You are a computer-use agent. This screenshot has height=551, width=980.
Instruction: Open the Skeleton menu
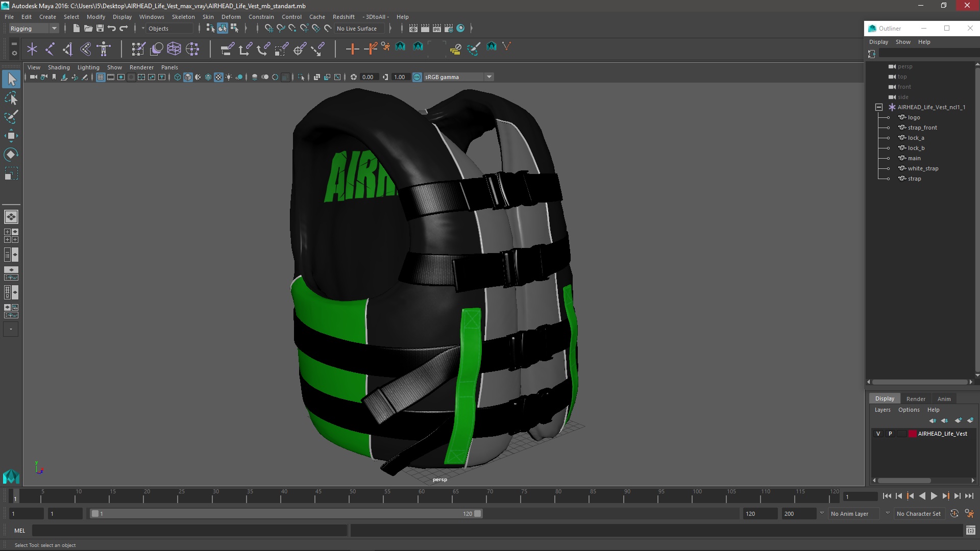pyautogui.click(x=183, y=17)
